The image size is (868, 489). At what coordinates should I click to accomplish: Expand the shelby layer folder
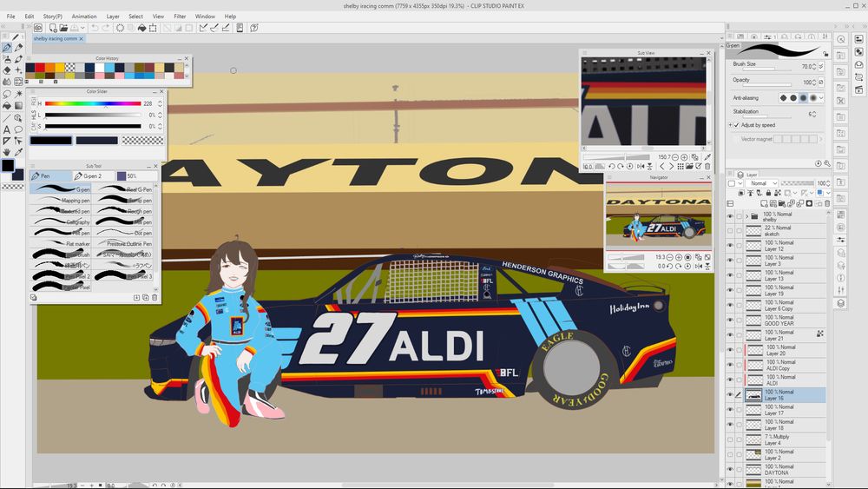point(746,216)
